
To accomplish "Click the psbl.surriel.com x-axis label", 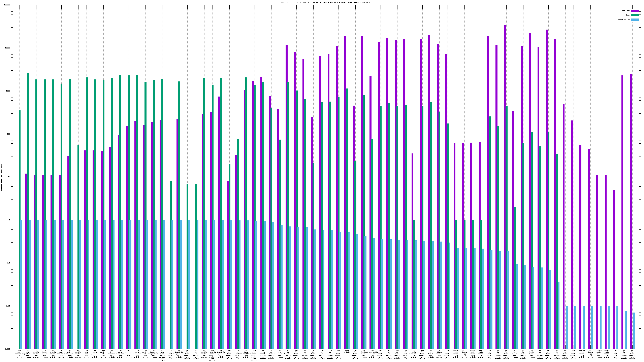I will click(70, 354).
